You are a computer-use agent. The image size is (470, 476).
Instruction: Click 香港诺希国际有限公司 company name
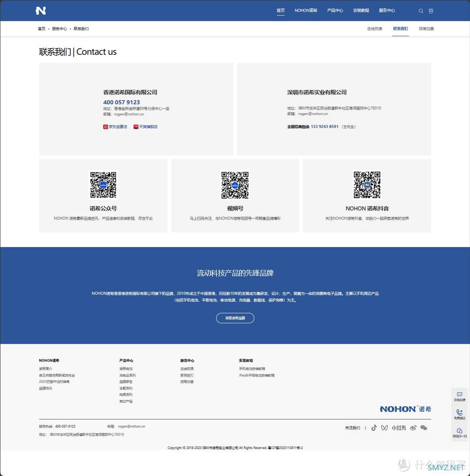[x=130, y=92]
